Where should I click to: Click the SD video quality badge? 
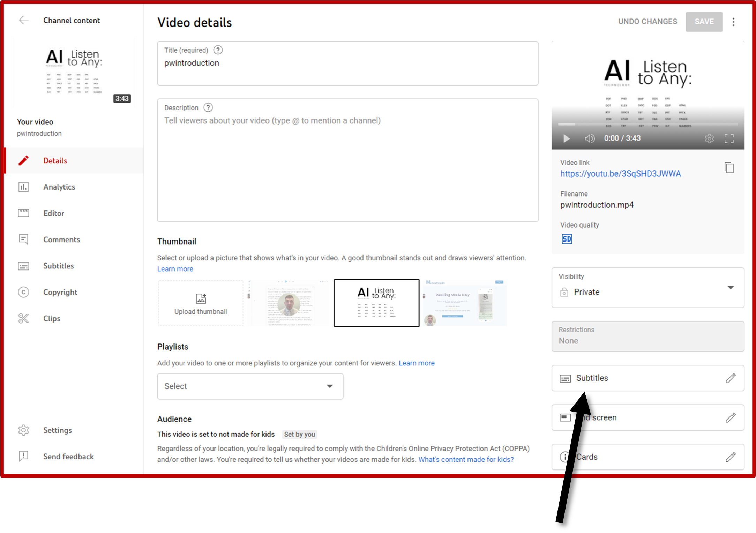[567, 239]
